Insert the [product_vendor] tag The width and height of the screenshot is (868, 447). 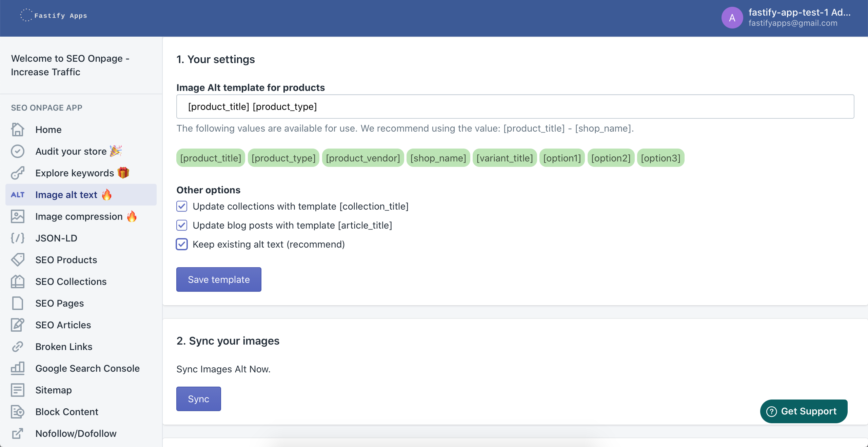pos(363,158)
